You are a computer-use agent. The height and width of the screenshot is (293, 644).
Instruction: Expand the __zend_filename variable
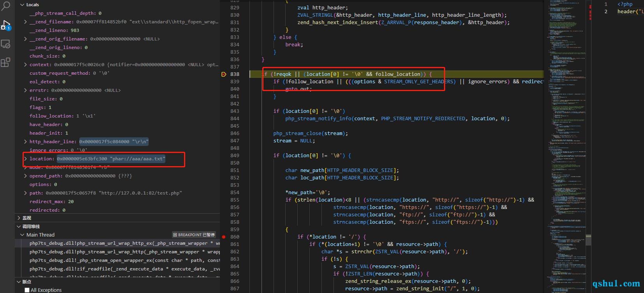point(26,22)
